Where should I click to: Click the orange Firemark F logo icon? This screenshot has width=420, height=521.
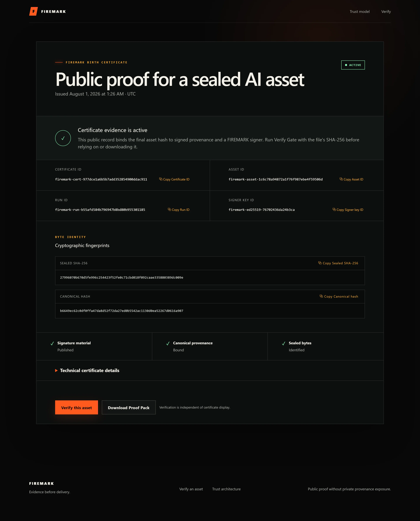[33, 11]
